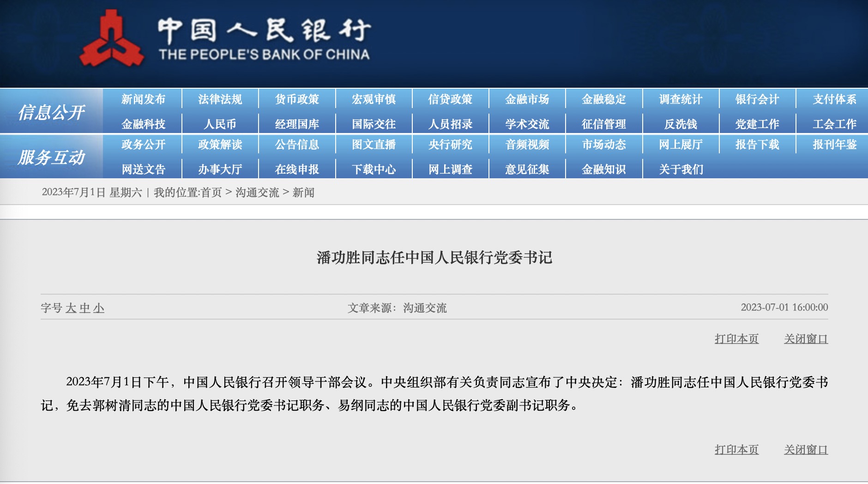
Task: Click bottom 打印本页 print link
Action: click(736, 450)
